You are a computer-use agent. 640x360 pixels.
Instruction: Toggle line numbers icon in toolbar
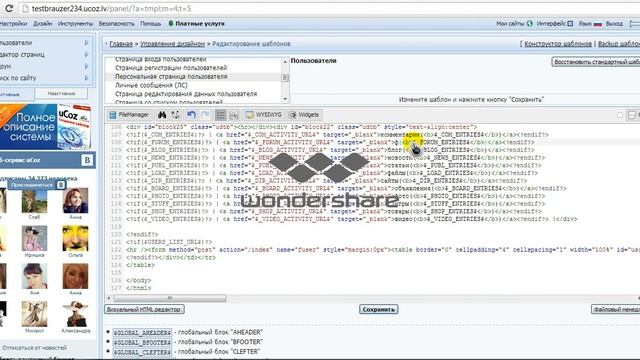coord(220,115)
